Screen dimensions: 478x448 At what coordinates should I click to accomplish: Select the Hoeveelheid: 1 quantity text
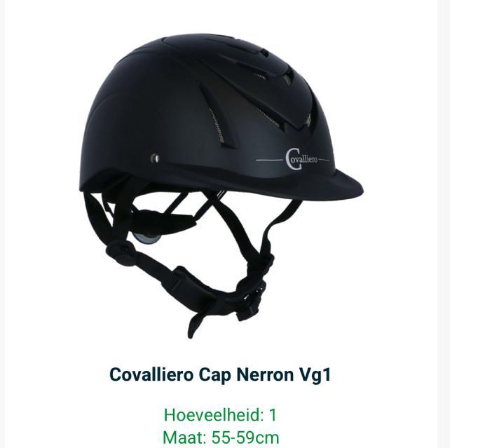coord(220,415)
